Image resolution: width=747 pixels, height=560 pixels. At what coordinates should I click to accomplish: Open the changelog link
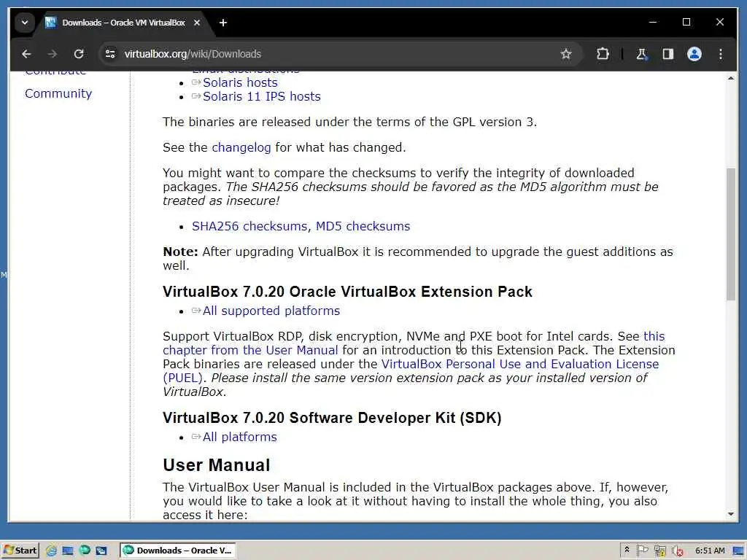241,147
